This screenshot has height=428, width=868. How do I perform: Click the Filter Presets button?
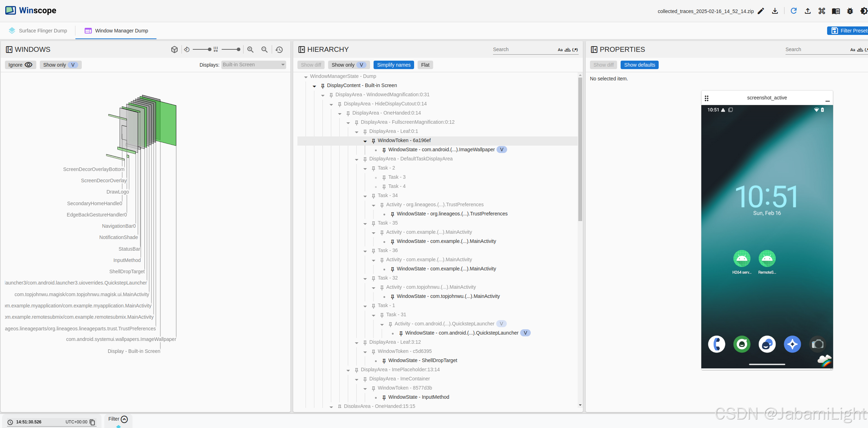coord(848,31)
